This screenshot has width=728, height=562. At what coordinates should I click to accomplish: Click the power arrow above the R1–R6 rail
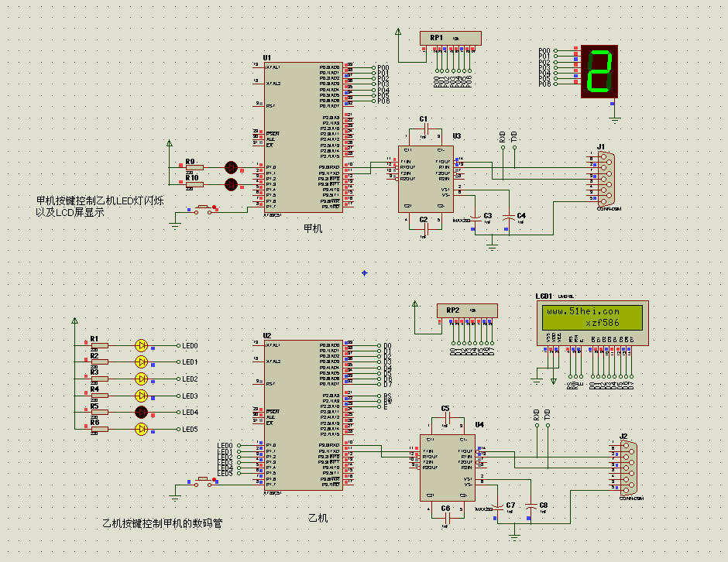pyautogui.click(x=74, y=320)
